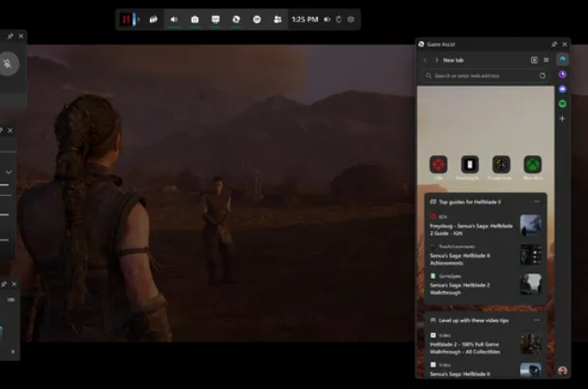
Task: Close the middle left widget panel
Action: 10,131
